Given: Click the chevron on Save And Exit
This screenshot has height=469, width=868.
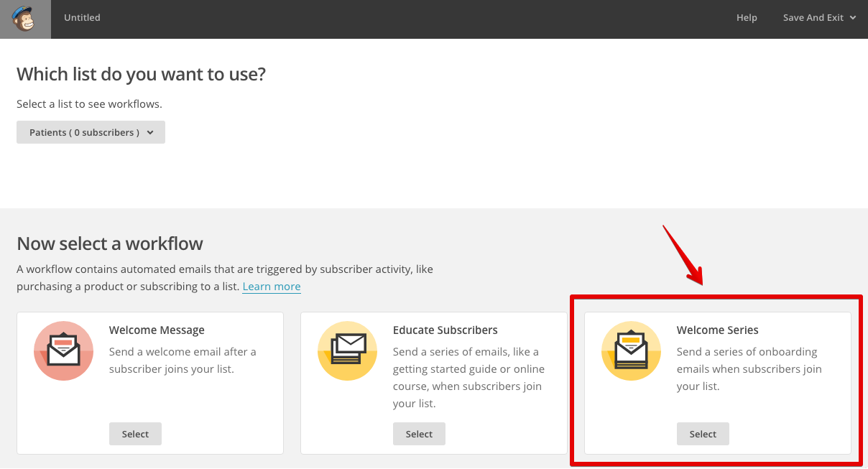Looking at the screenshot, I should click(x=852, y=18).
